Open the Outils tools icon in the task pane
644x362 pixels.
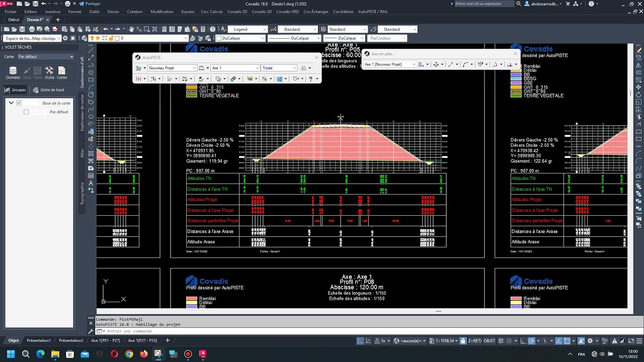coord(49,72)
